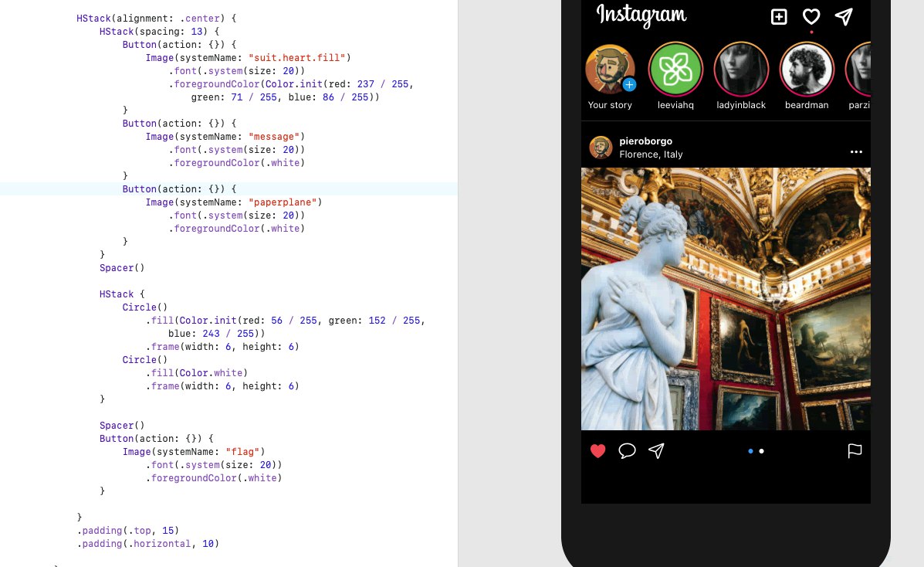Open the activity heart icon in header

pos(811,16)
